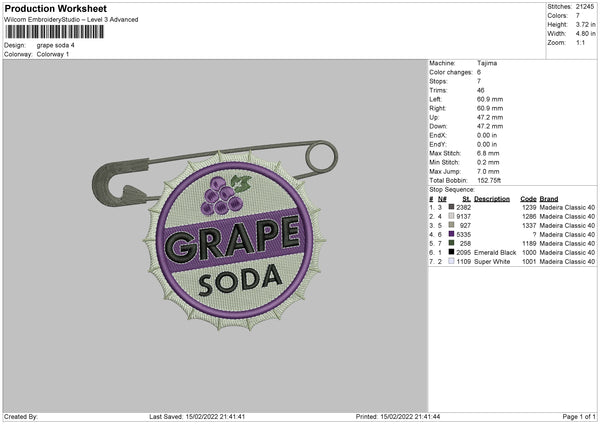
Task: Click the 'N#' column header
Action: pos(442,199)
